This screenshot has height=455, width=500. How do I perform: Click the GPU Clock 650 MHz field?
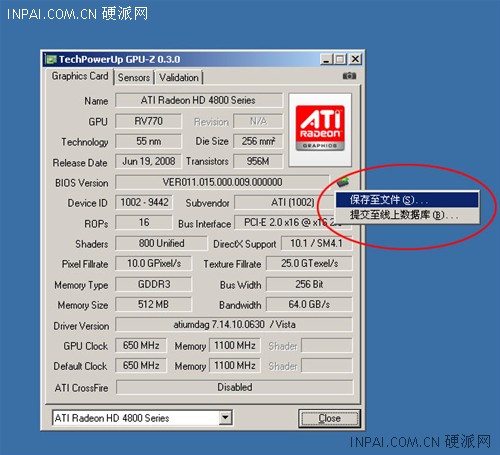click(x=141, y=345)
